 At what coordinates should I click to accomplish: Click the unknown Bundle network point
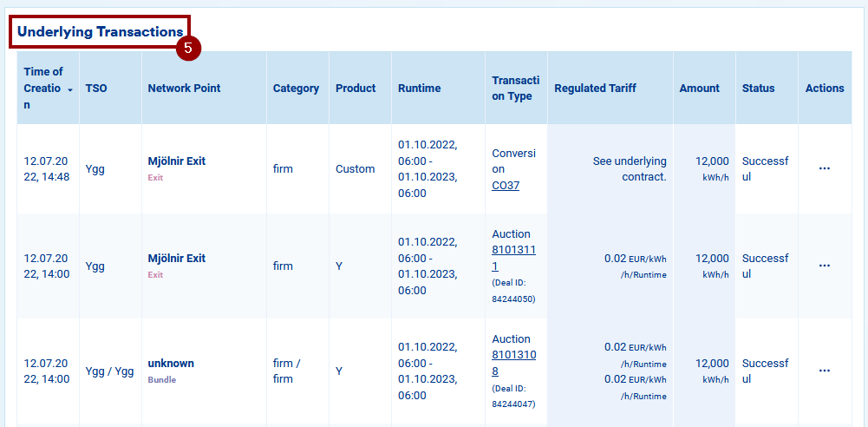171,363
